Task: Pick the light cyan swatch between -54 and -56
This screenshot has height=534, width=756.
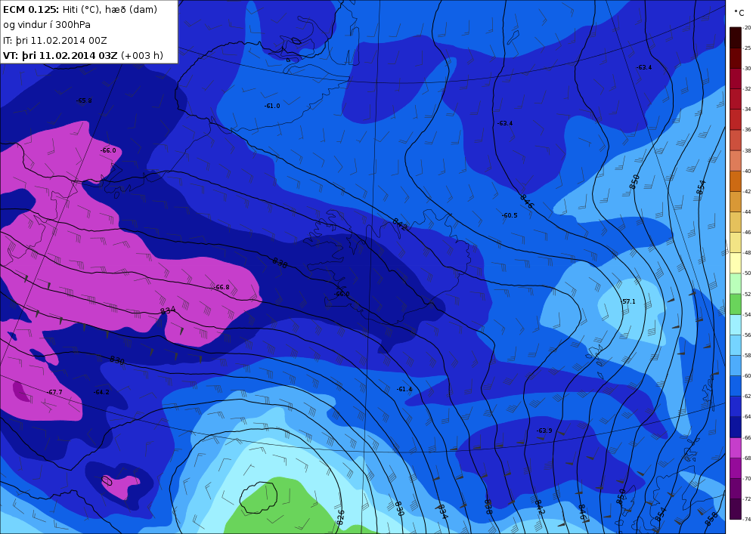Action: pyautogui.click(x=736, y=325)
